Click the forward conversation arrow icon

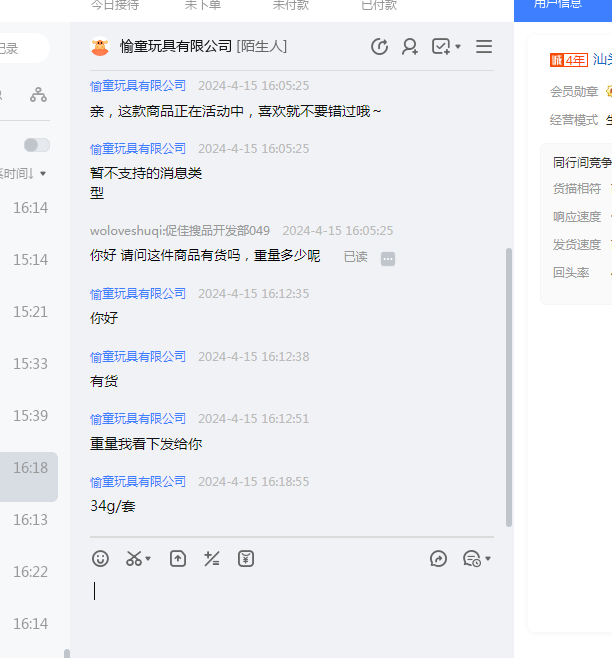(x=438, y=559)
